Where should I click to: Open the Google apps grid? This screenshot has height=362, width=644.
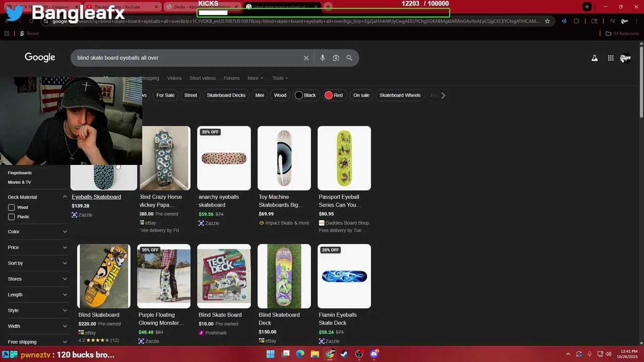pos(611,58)
